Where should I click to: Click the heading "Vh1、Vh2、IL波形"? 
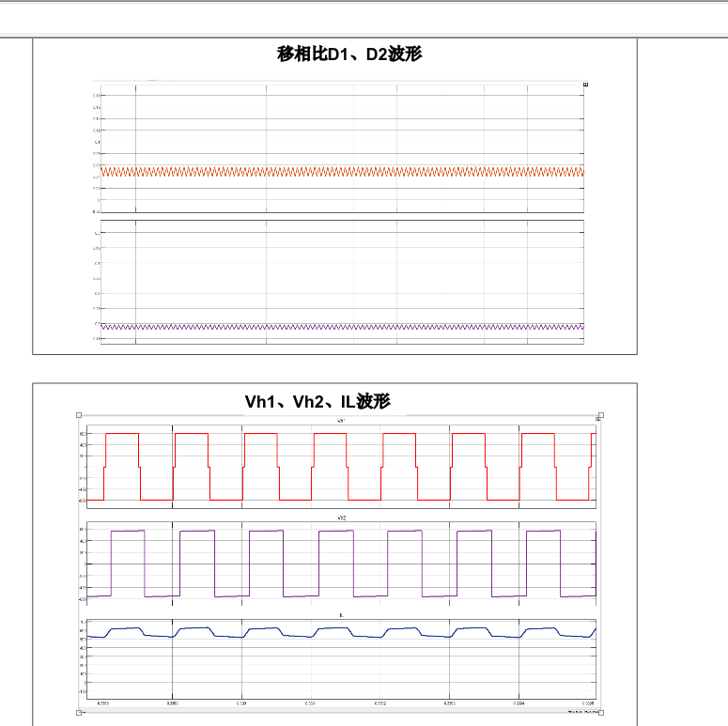click(318, 402)
